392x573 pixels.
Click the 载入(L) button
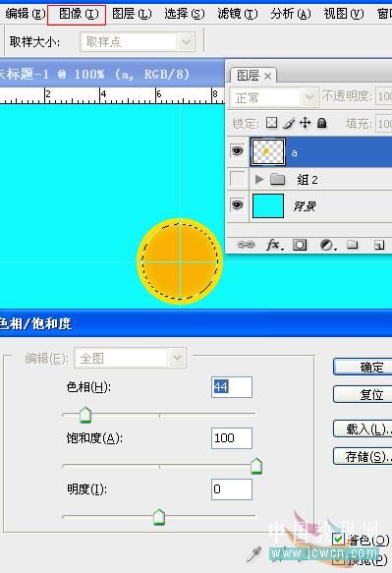pyautogui.click(x=363, y=429)
